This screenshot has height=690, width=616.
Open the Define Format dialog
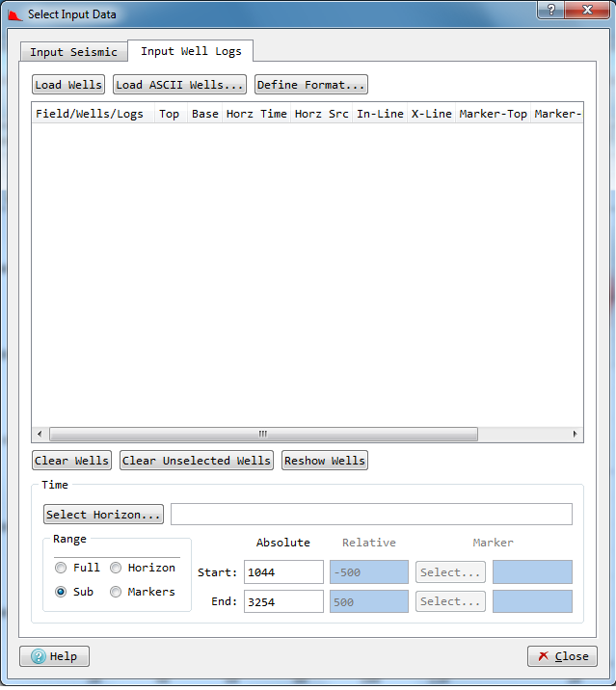tap(310, 85)
